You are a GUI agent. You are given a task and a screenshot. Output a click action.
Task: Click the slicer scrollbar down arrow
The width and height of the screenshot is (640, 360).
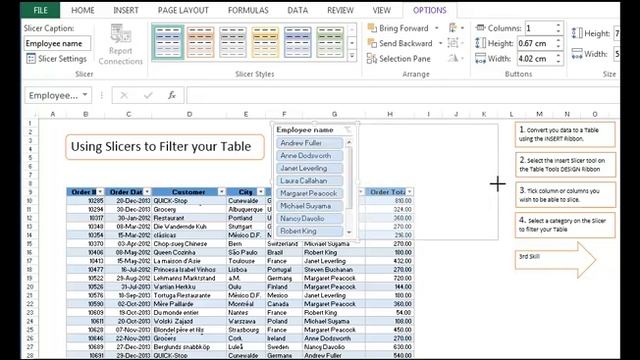pyautogui.click(x=349, y=232)
